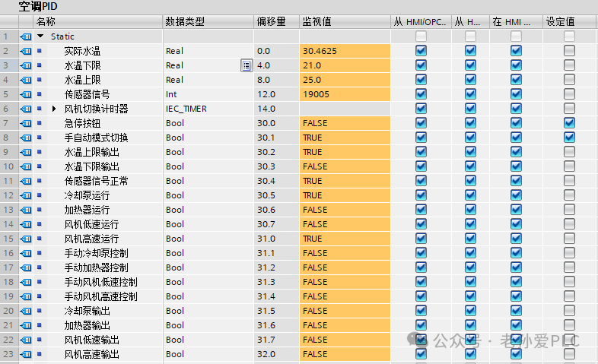Select monitor value 19005
This screenshot has height=364, width=598.
coord(345,94)
